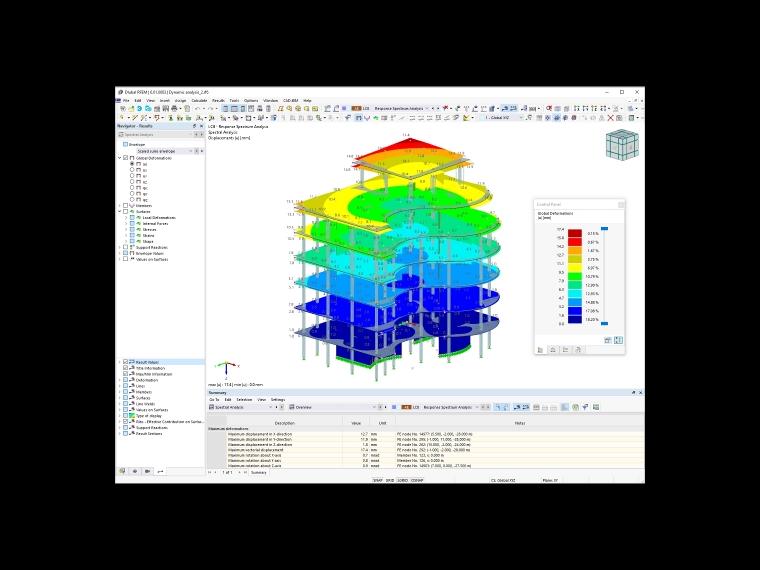This screenshot has width=760, height=570.
Task: Click the Undo arrow in the toolbar
Action: point(197,109)
